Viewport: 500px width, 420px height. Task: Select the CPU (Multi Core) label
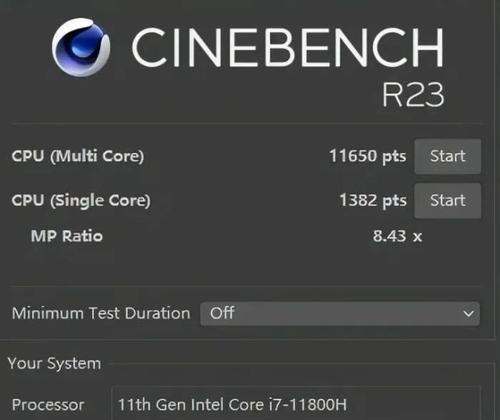click(78, 156)
